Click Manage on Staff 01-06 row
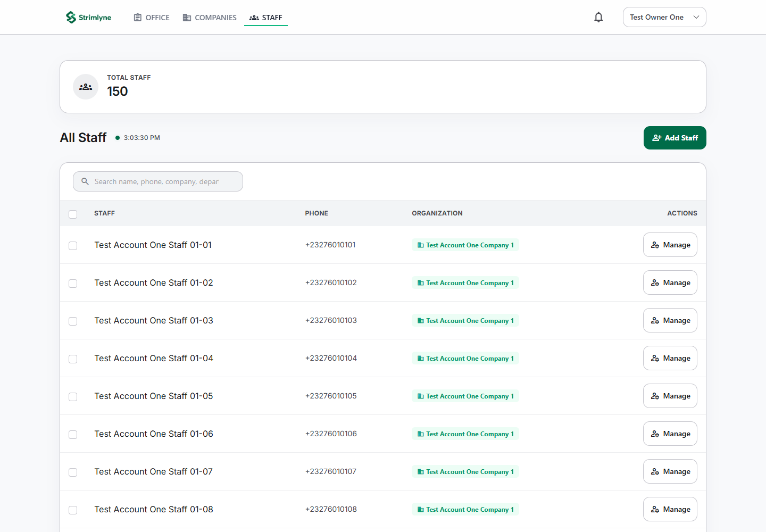The height and width of the screenshot is (532, 766). (670, 434)
